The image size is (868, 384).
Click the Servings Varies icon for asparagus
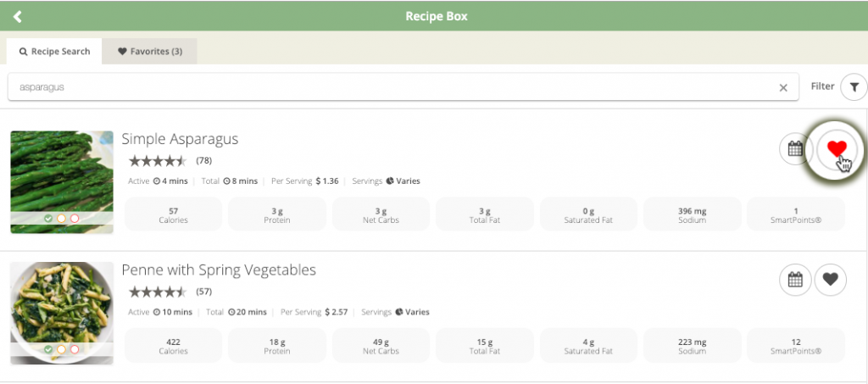(390, 181)
